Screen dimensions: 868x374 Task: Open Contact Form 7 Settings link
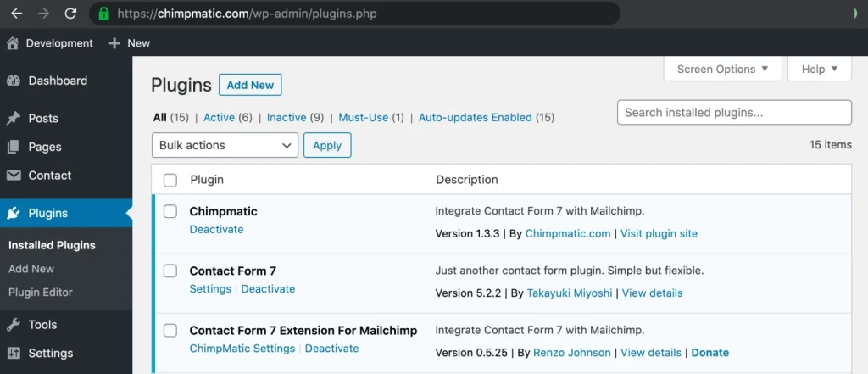pos(210,289)
